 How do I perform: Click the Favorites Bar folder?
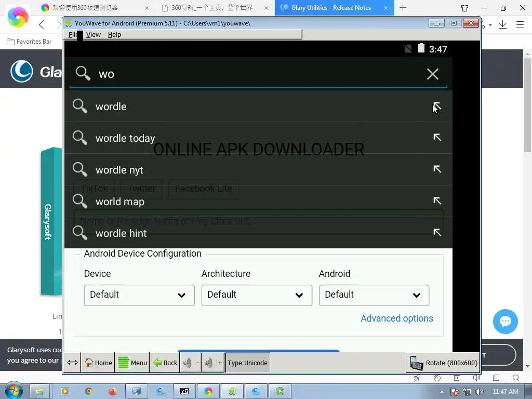29,42
